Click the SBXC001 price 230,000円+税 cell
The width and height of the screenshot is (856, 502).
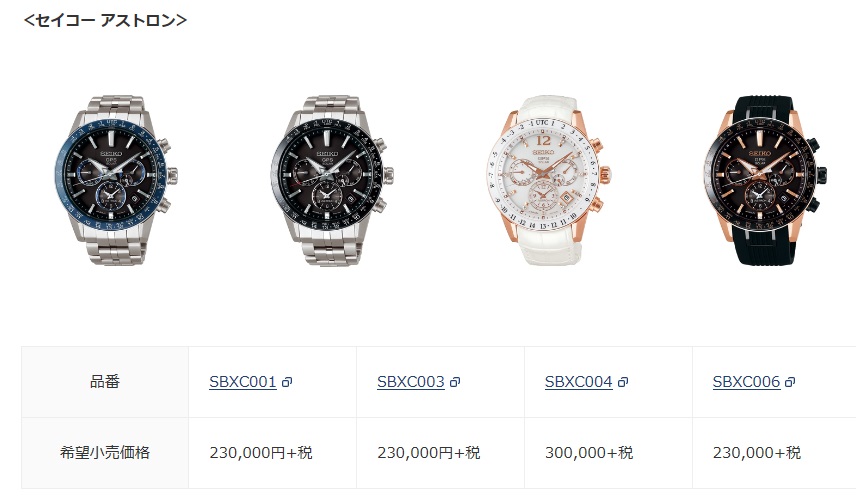click(272, 453)
